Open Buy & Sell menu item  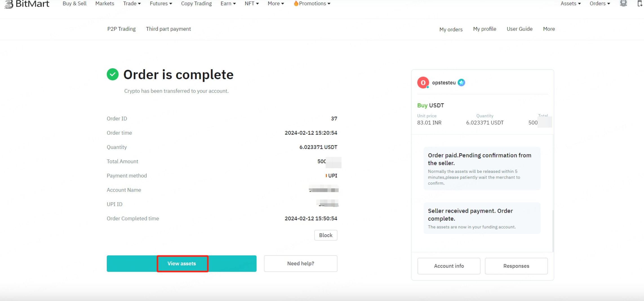(74, 3)
